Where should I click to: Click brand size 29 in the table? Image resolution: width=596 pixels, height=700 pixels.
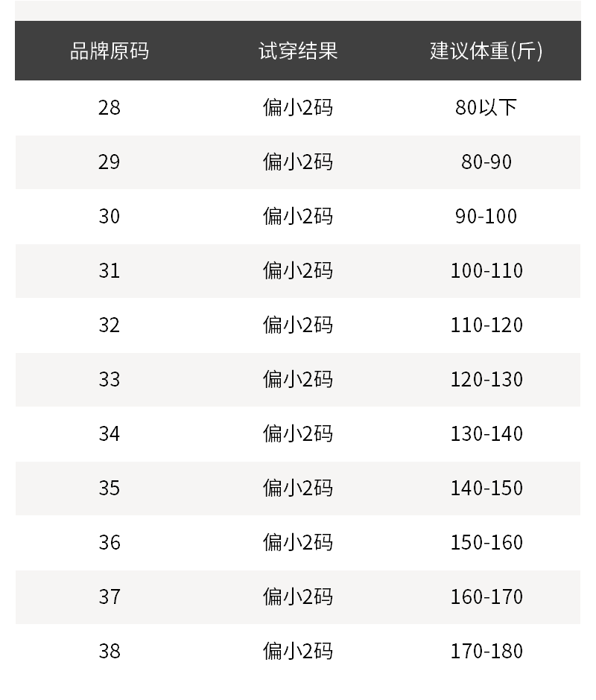pyautogui.click(x=110, y=162)
